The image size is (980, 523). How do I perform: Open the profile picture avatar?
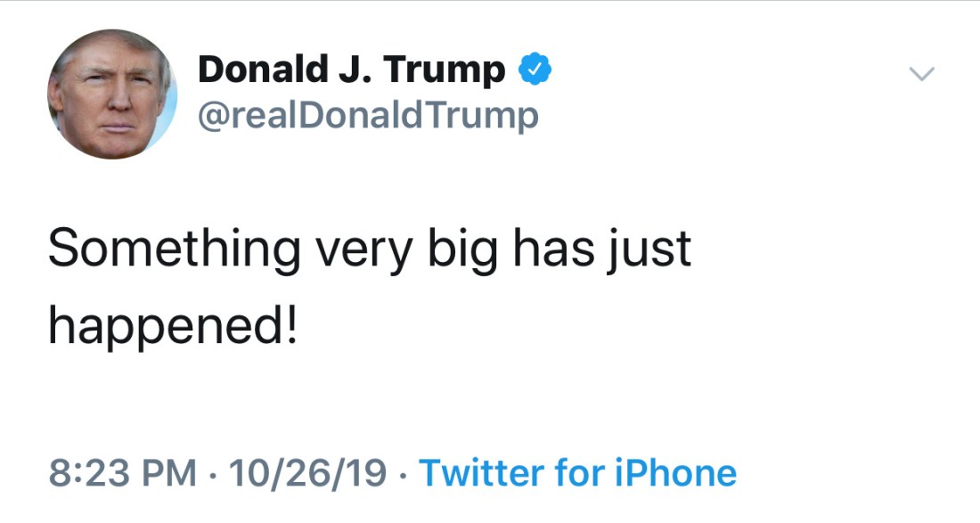[111, 94]
